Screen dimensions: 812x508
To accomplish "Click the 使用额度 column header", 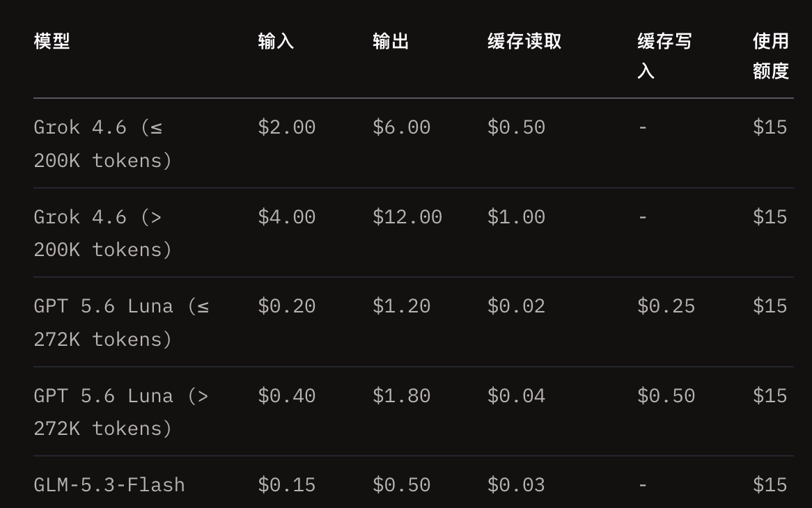I will coord(771,56).
